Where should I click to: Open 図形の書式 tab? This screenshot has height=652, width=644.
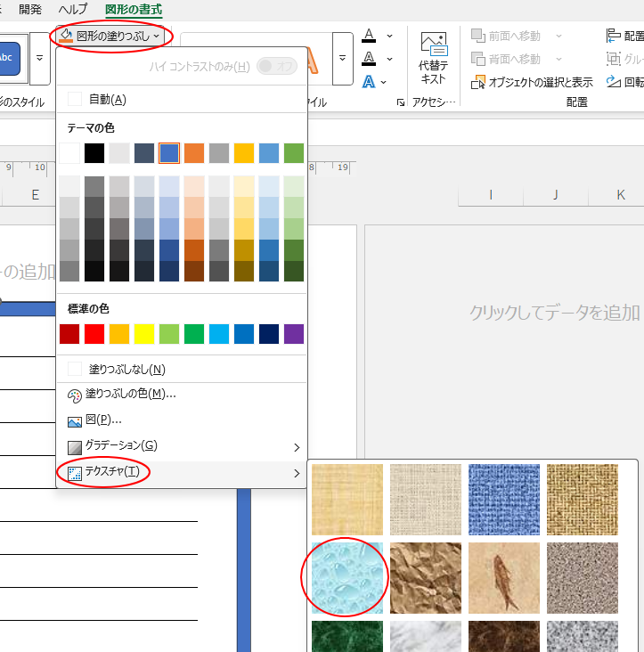tap(134, 10)
